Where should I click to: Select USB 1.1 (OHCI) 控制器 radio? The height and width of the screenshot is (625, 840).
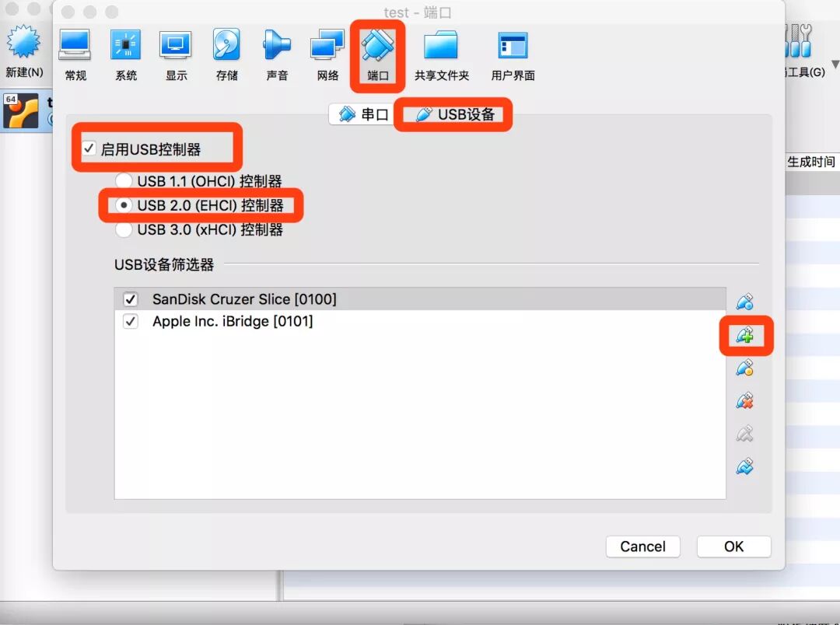click(x=124, y=181)
